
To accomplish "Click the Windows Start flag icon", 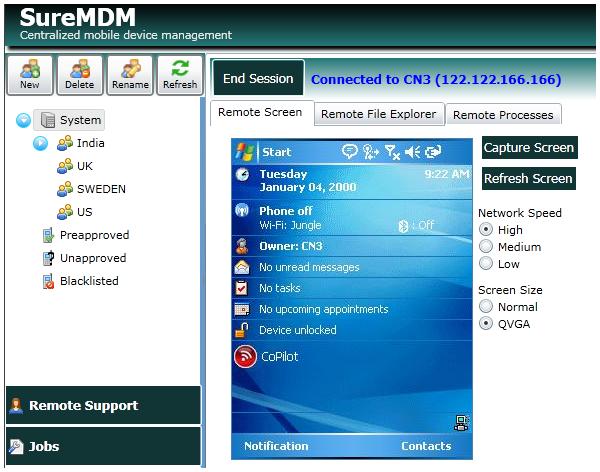I will pos(245,152).
